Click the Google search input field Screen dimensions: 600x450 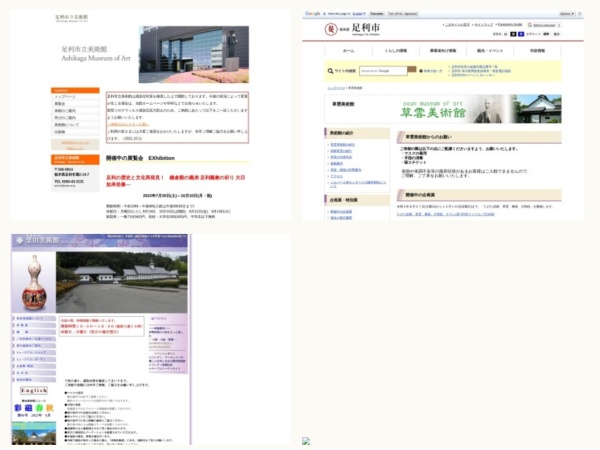click(x=383, y=71)
